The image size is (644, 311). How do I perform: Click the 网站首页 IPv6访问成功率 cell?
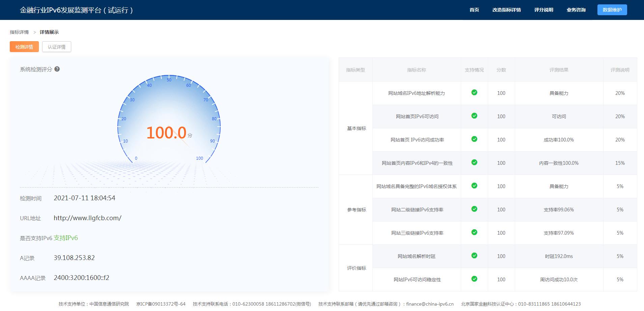417,140
